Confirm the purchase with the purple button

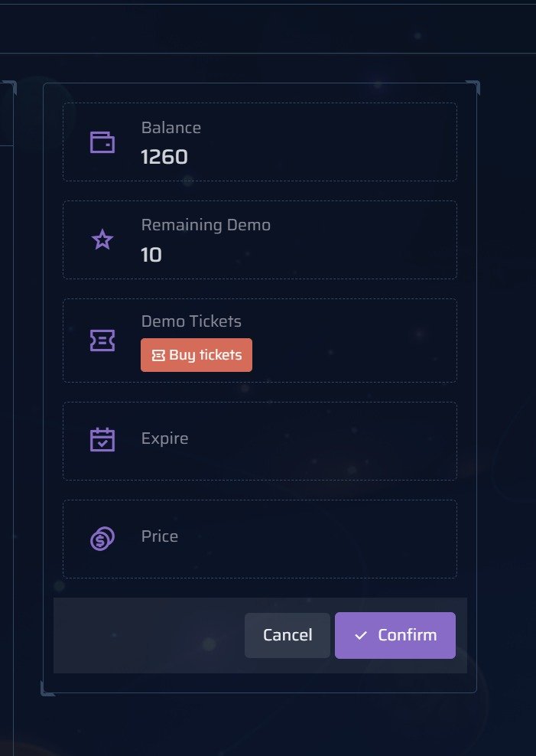pyautogui.click(x=395, y=635)
